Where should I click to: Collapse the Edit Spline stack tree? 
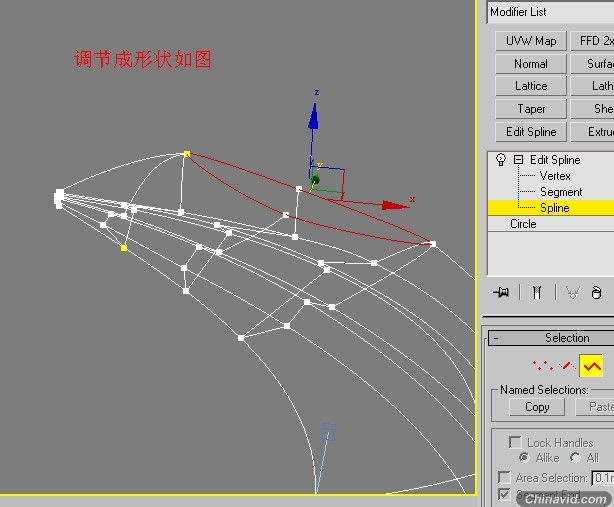518,160
